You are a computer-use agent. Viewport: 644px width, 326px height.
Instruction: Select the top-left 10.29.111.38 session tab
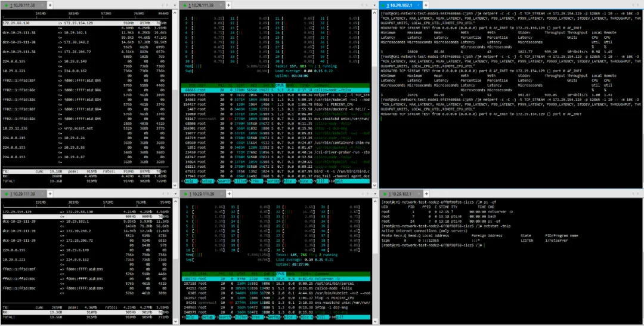[24, 5]
